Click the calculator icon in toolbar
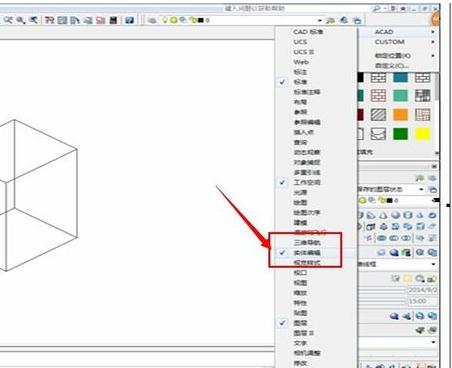Viewport: 452px width, 368px height. coord(113,20)
